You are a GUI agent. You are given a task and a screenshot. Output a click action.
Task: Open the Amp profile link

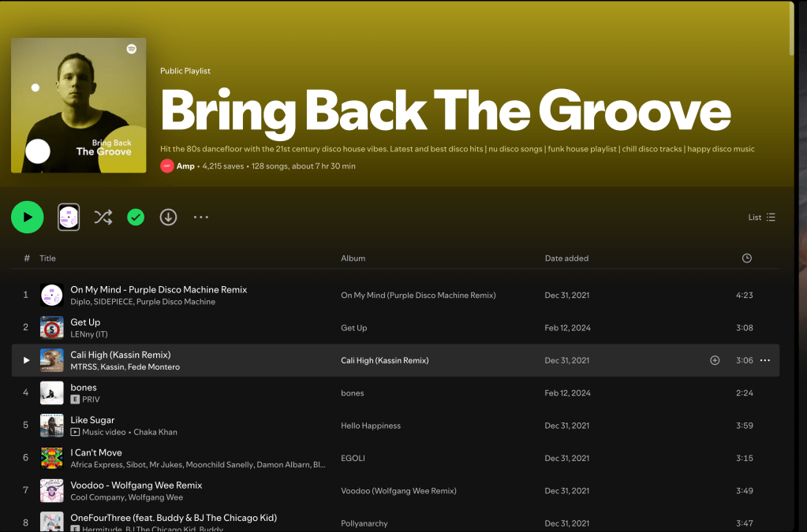click(x=185, y=166)
